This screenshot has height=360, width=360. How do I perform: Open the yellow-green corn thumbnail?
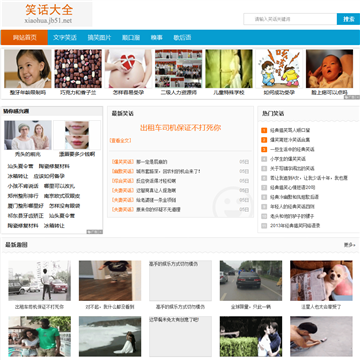coord(229,69)
